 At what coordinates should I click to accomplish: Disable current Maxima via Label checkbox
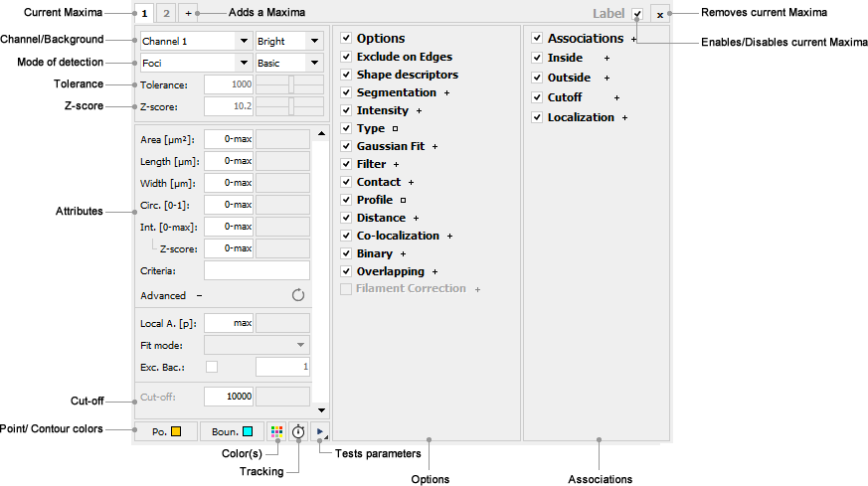(x=636, y=14)
